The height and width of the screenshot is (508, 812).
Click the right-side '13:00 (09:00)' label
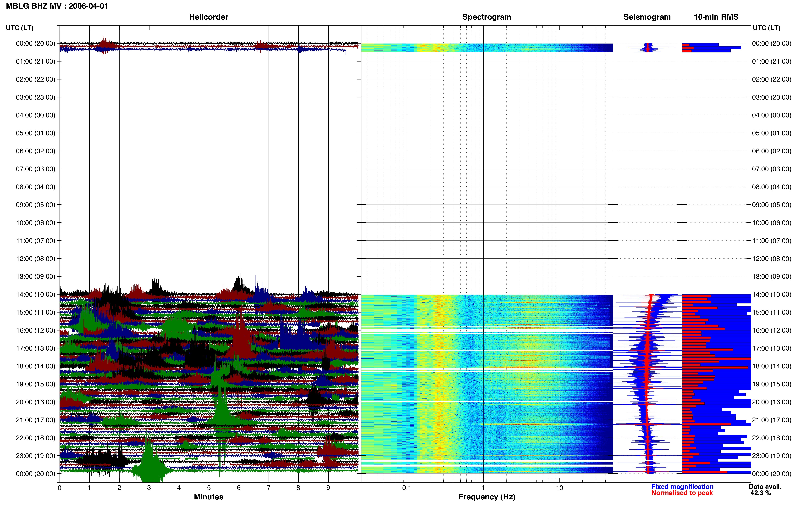tap(772, 277)
